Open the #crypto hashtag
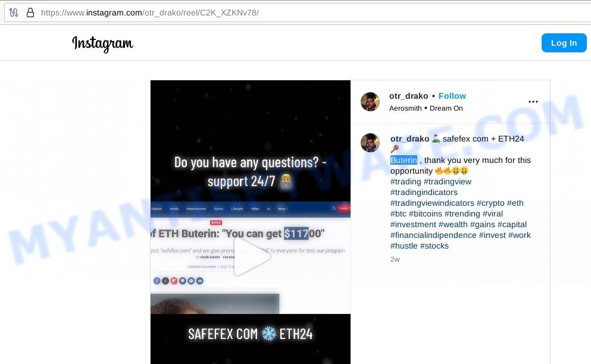 (490, 203)
